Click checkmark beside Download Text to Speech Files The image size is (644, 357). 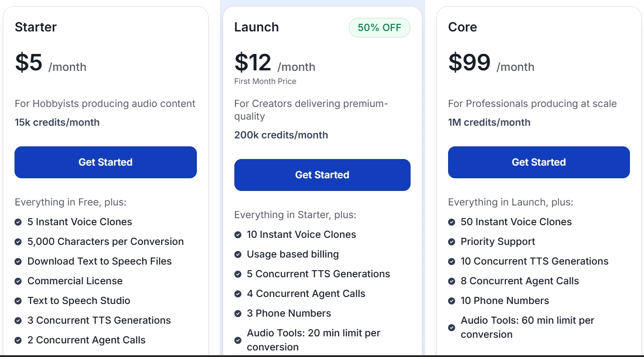(18, 261)
